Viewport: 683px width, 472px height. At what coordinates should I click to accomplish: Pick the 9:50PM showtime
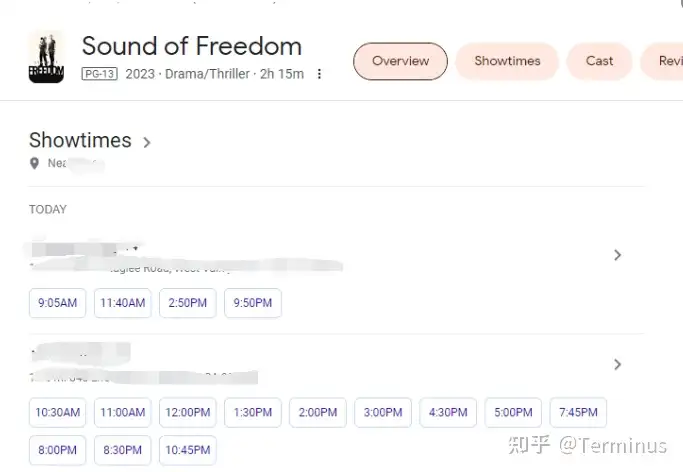253,303
